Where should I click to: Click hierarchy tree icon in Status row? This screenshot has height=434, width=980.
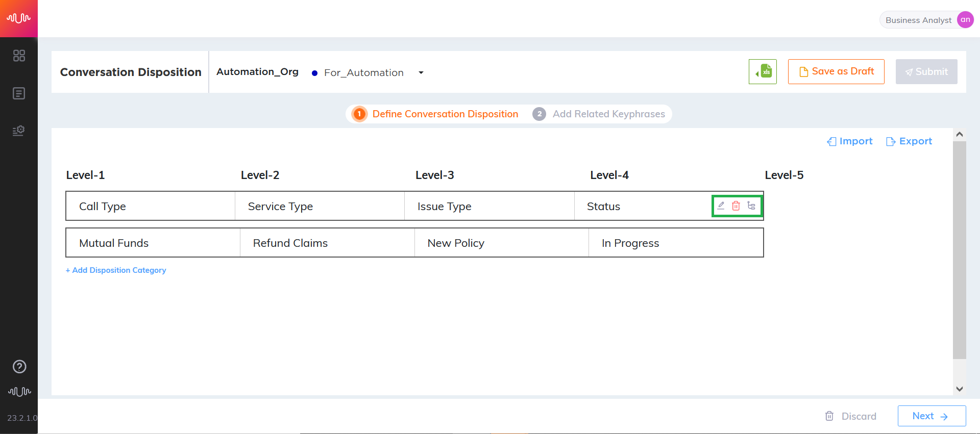pos(751,206)
